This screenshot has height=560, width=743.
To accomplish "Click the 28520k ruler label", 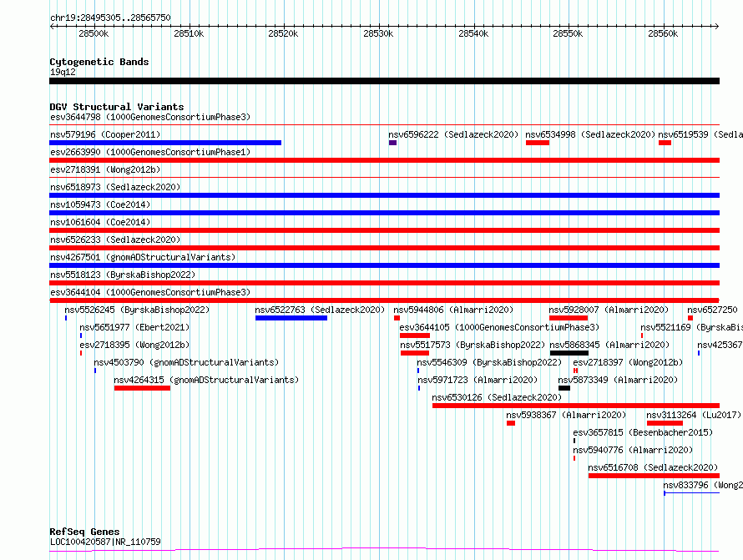I will pyautogui.click(x=283, y=33).
